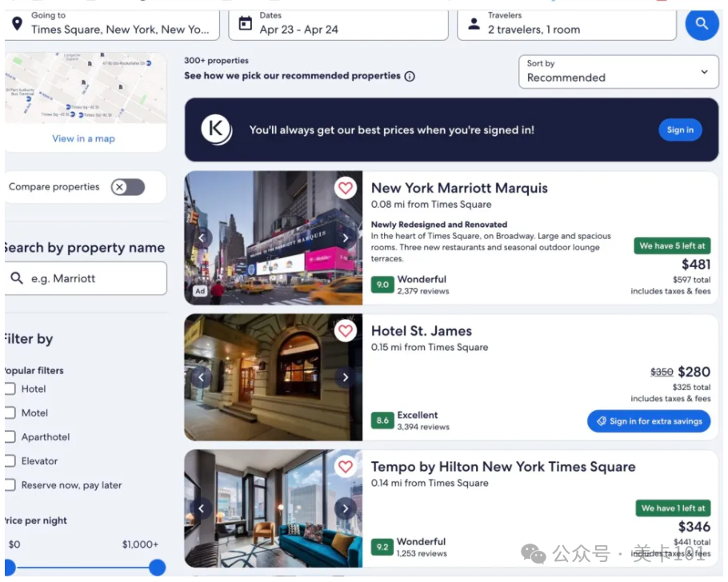Image resolution: width=728 pixels, height=582 pixels.
Task: Click the struck-through $350 price
Action: point(662,373)
